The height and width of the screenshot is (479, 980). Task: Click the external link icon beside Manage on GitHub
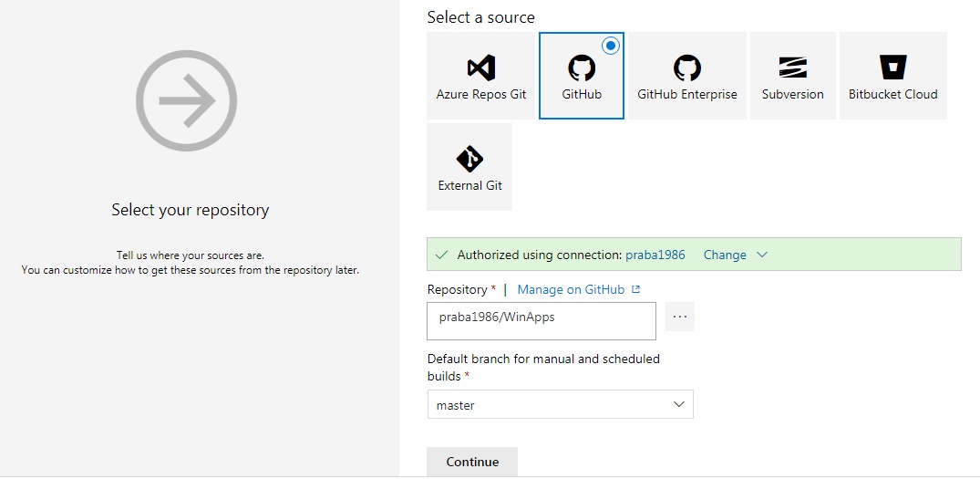pyautogui.click(x=635, y=289)
